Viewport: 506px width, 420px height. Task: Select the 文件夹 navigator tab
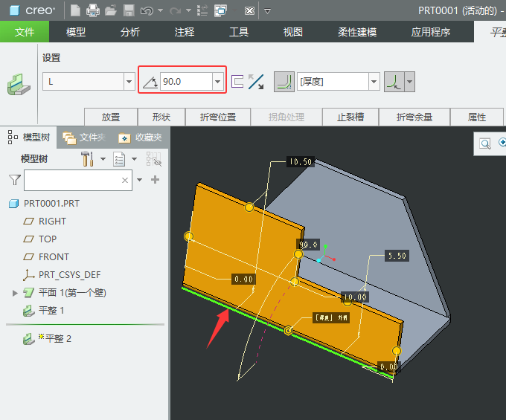[x=84, y=138]
